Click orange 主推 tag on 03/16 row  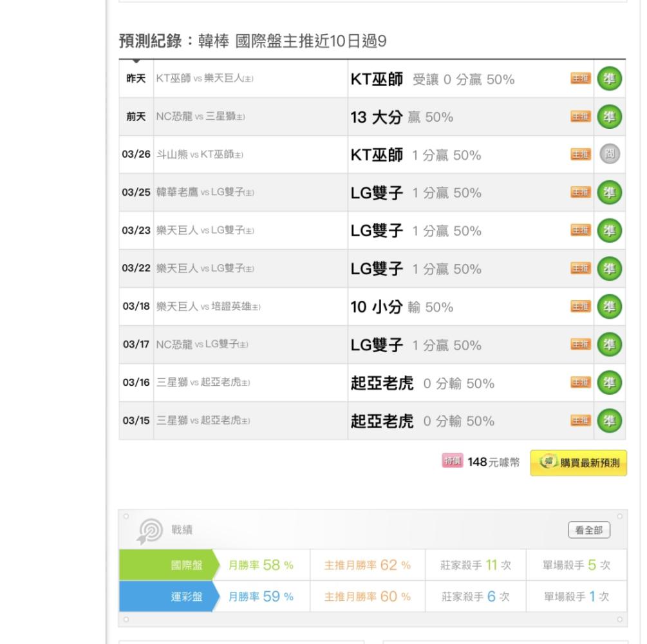pyautogui.click(x=580, y=383)
